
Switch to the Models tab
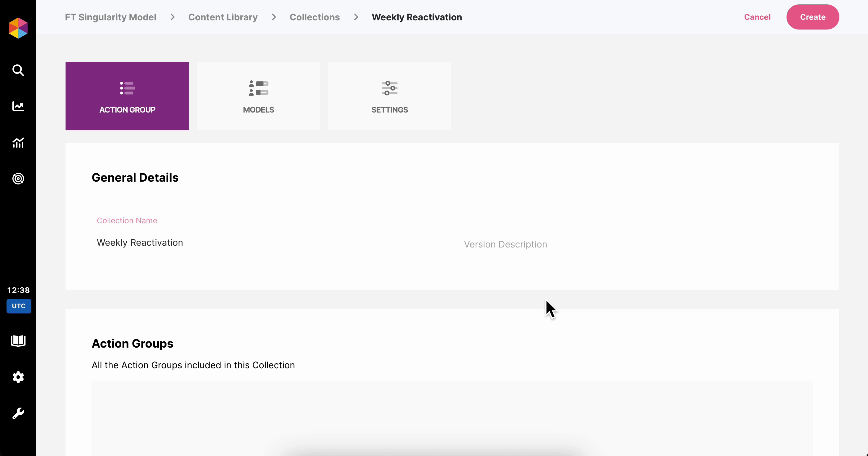(x=258, y=96)
